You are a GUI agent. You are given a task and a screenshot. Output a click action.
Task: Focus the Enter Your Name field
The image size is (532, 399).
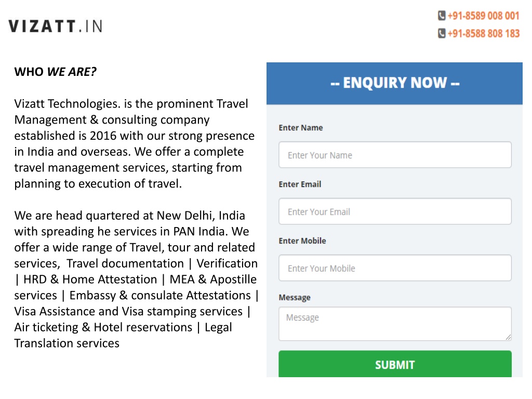coord(395,155)
